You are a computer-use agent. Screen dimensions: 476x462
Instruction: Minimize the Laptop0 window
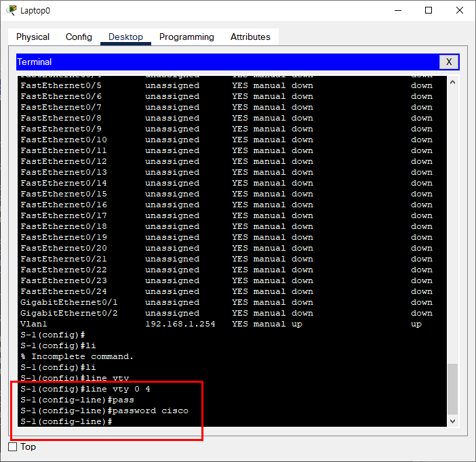[398, 10]
